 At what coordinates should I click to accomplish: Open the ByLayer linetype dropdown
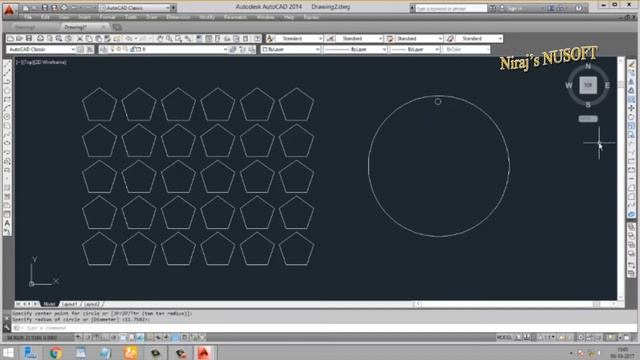355,49
